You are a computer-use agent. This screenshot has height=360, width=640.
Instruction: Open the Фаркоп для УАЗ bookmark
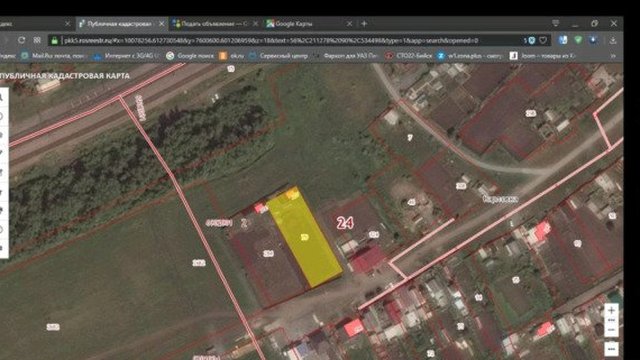345,56
